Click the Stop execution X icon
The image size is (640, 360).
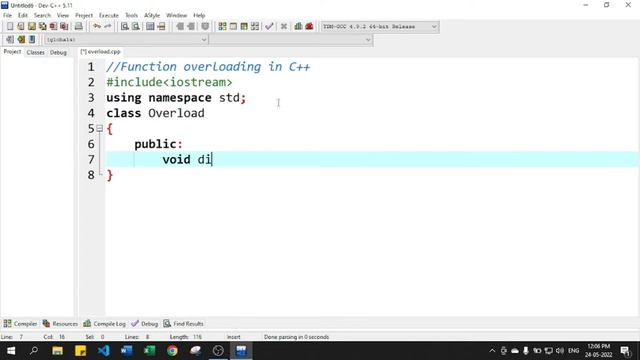point(284,27)
